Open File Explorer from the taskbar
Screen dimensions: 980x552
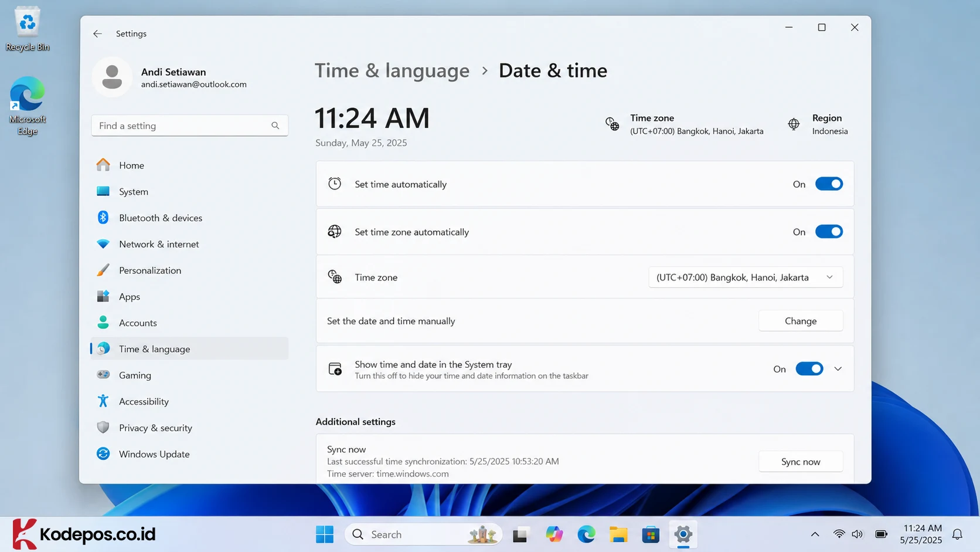coord(618,534)
